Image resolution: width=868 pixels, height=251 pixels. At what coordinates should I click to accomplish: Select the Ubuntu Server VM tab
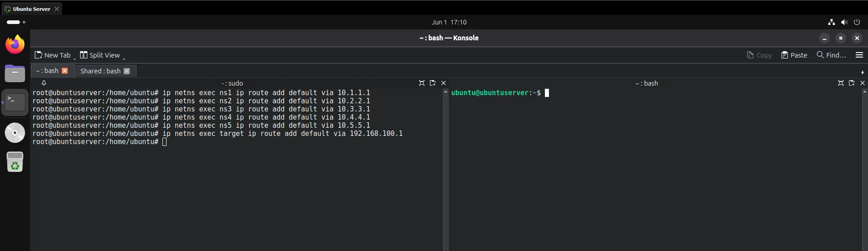[31, 9]
